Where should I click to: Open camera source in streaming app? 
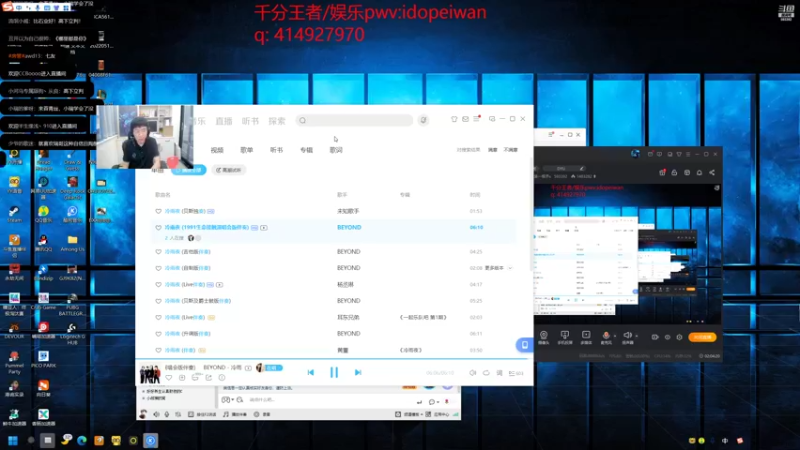point(544,337)
